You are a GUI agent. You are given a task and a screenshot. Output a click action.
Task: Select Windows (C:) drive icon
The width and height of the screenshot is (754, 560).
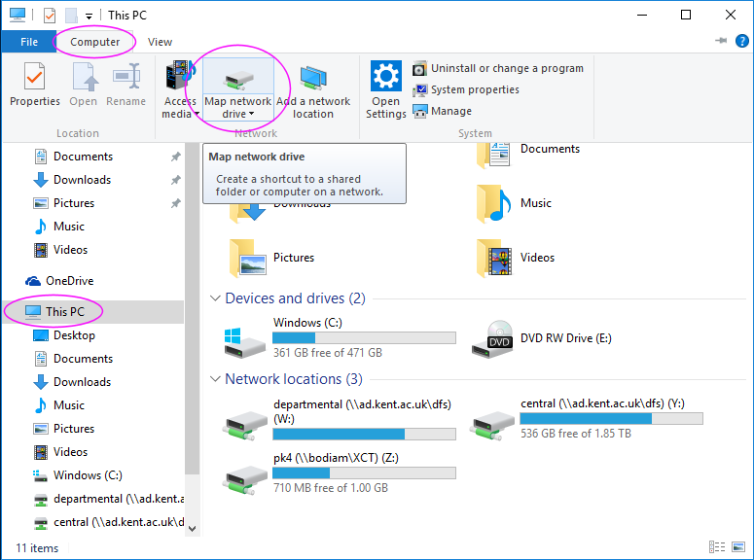point(245,342)
